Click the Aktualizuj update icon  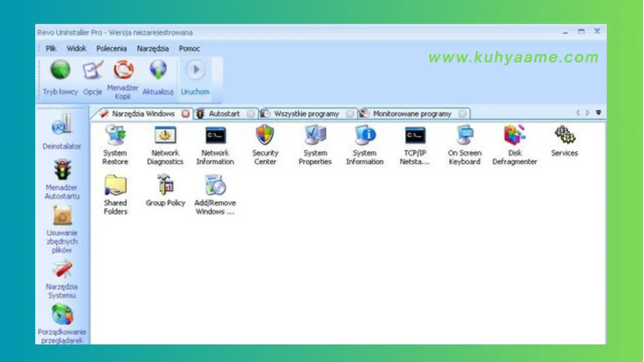[x=158, y=78]
